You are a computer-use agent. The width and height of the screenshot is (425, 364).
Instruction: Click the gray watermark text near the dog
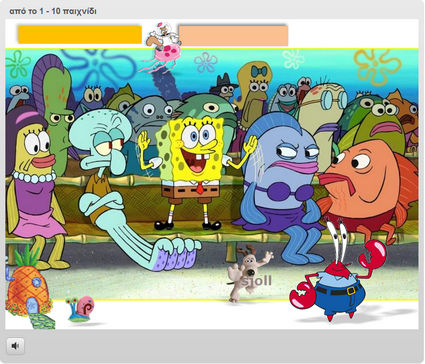257,281
